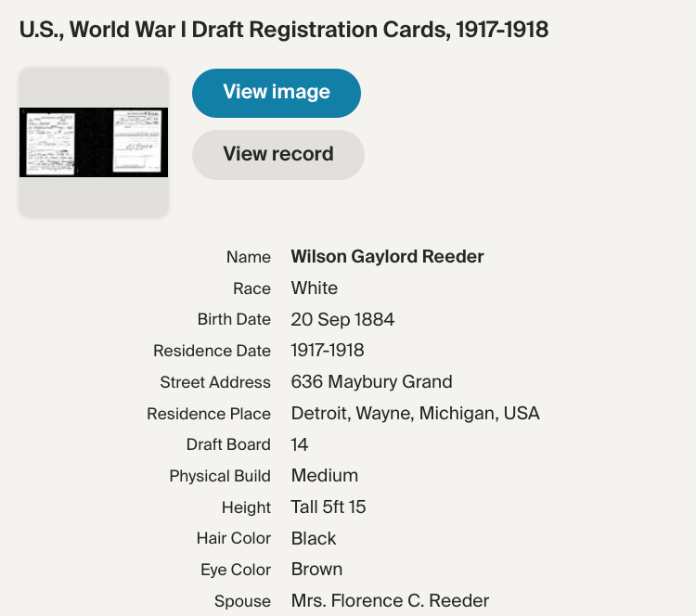
Task: Click the spouse Mrs. Florence C. Reeder
Action: point(390,601)
